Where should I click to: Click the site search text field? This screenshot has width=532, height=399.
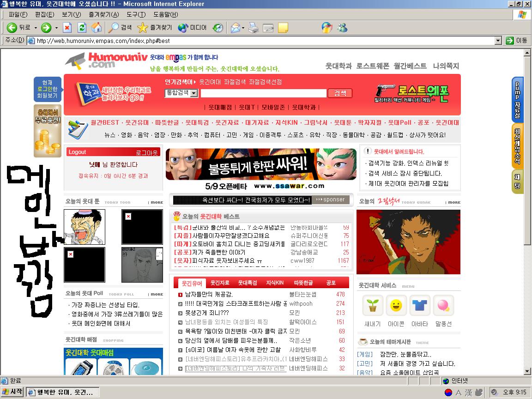pyautogui.click(x=263, y=93)
